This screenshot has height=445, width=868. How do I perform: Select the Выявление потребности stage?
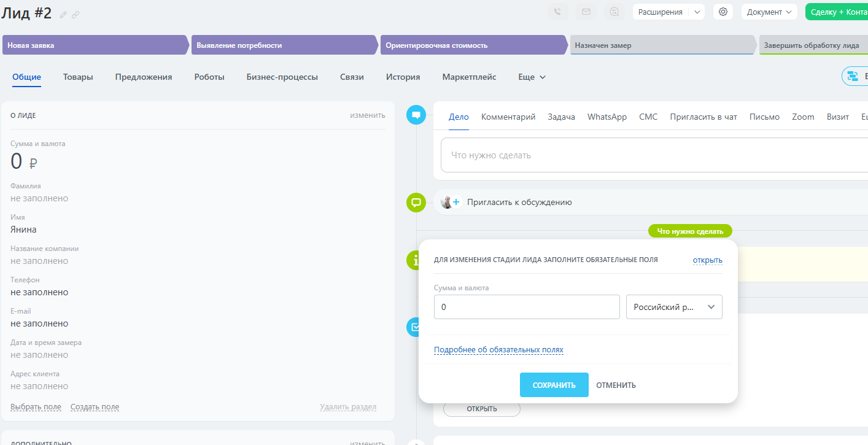click(285, 45)
